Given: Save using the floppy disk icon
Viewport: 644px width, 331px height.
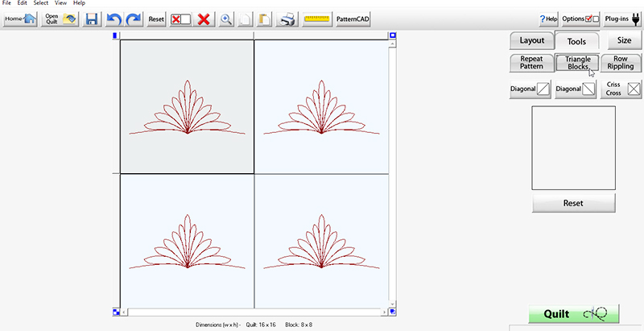Looking at the screenshot, I should (92, 19).
